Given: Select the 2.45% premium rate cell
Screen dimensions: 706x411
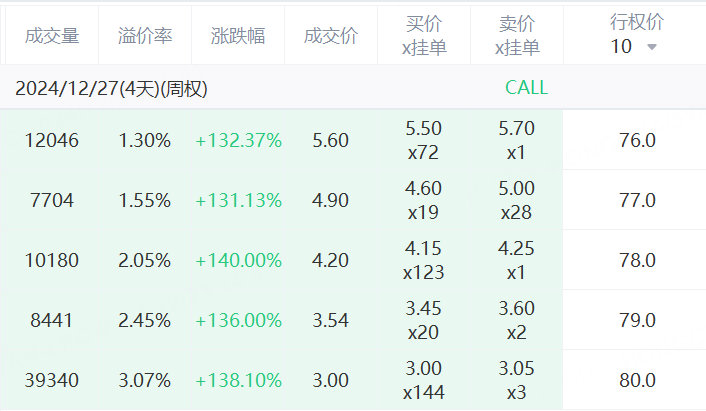Looking at the screenshot, I should pyautogui.click(x=145, y=320).
